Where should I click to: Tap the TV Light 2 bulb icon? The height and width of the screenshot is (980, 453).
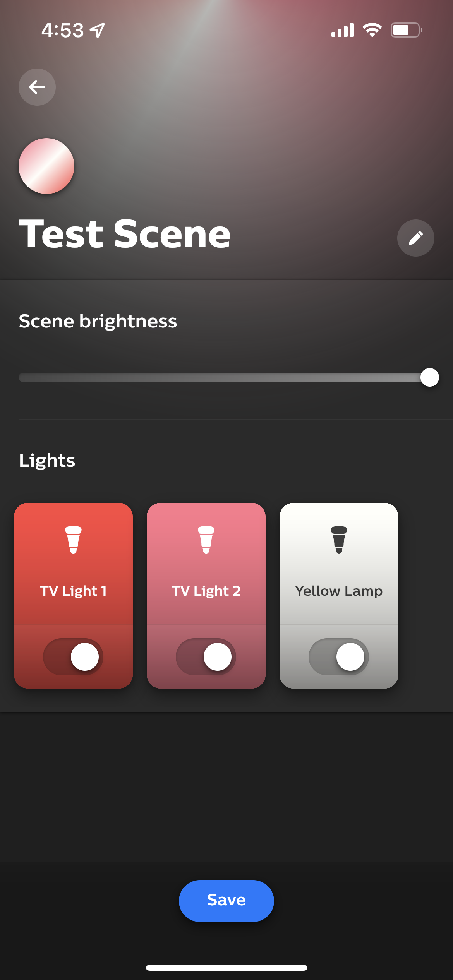tap(206, 540)
